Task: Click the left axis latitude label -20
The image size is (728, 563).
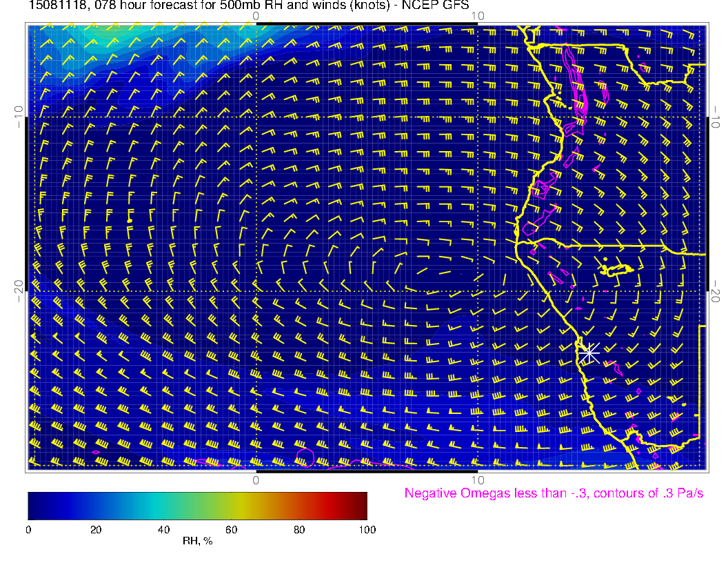Action: [19, 291]
